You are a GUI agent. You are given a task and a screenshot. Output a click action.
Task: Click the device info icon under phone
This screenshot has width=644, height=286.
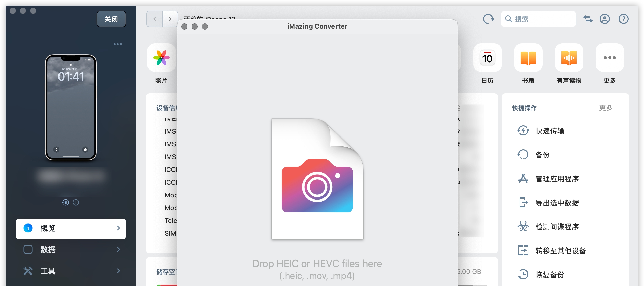coord(76,202)
